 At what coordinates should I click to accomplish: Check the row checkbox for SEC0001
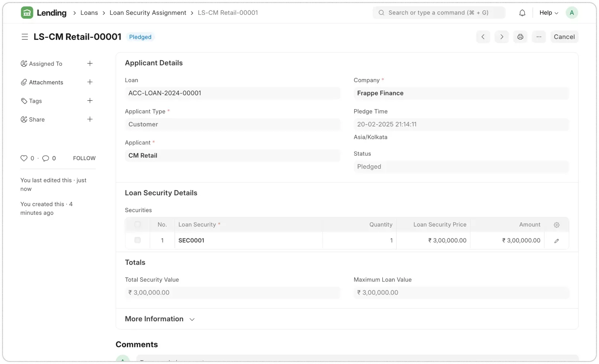pyautogui.click(x=137, y=240)
